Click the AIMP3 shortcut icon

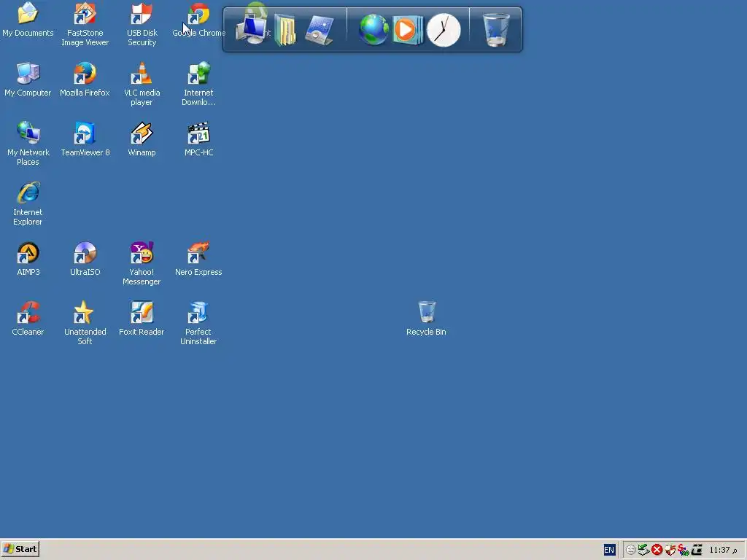28,259
